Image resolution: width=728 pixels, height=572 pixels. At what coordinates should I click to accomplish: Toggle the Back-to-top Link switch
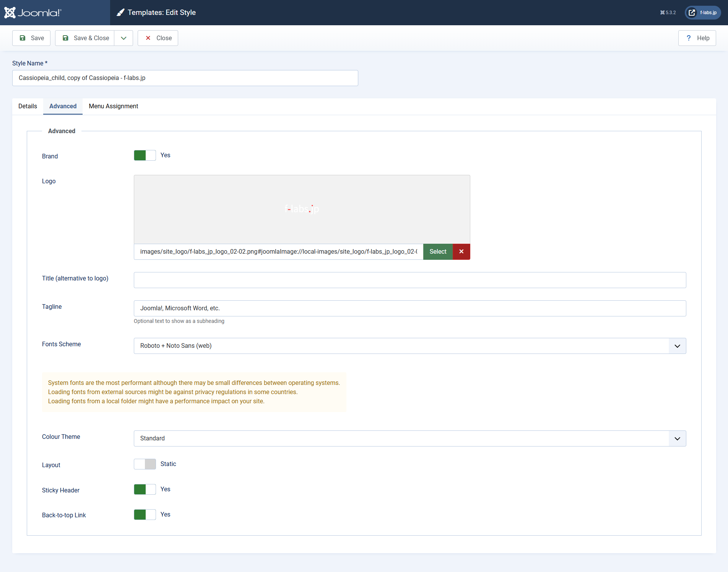145,515
